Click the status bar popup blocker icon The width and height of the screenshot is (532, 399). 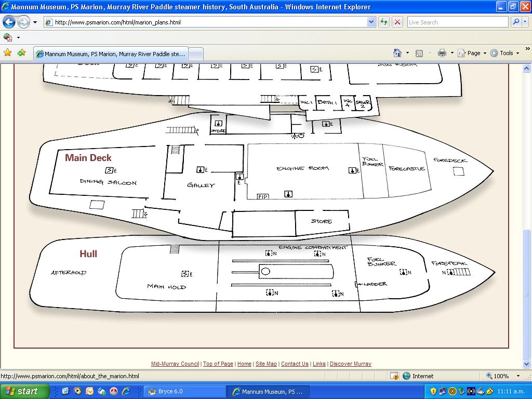394,376
